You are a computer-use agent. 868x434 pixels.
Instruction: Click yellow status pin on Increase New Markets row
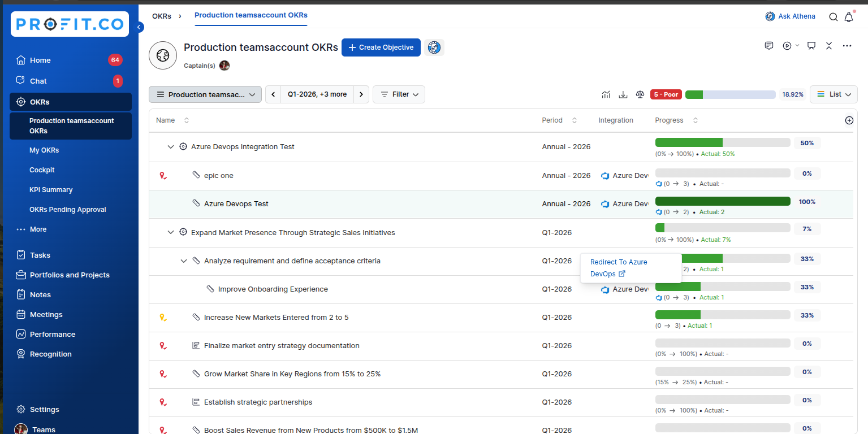point(163,318)
